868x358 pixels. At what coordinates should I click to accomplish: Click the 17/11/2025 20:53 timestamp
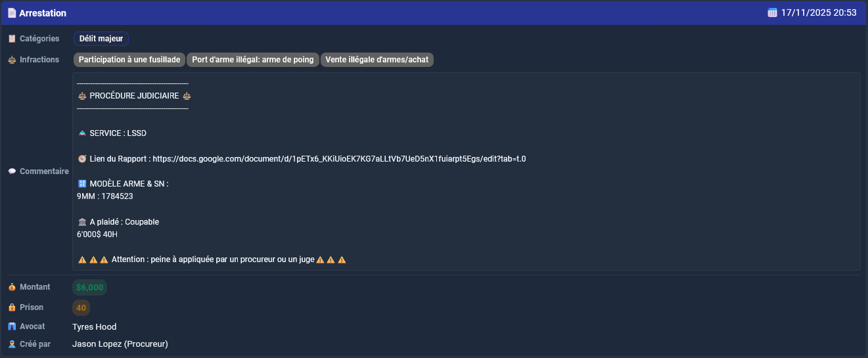click(x=819, y=12)
